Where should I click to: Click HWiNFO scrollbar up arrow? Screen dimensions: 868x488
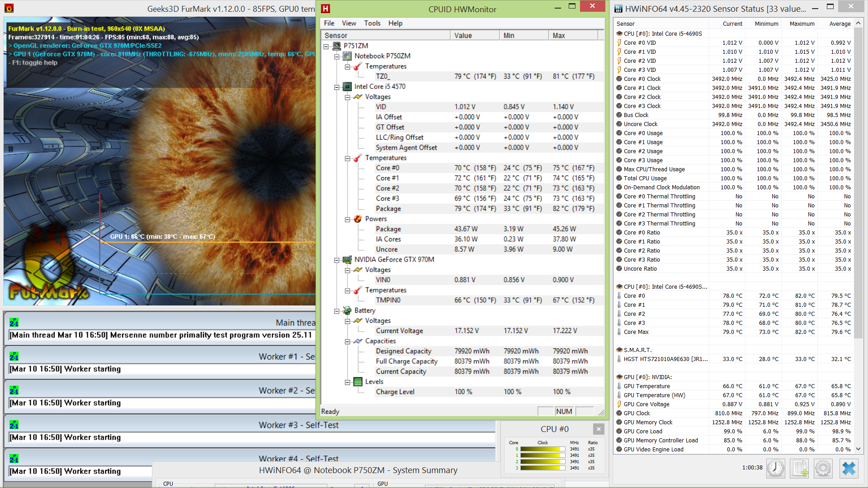point(859,23)
